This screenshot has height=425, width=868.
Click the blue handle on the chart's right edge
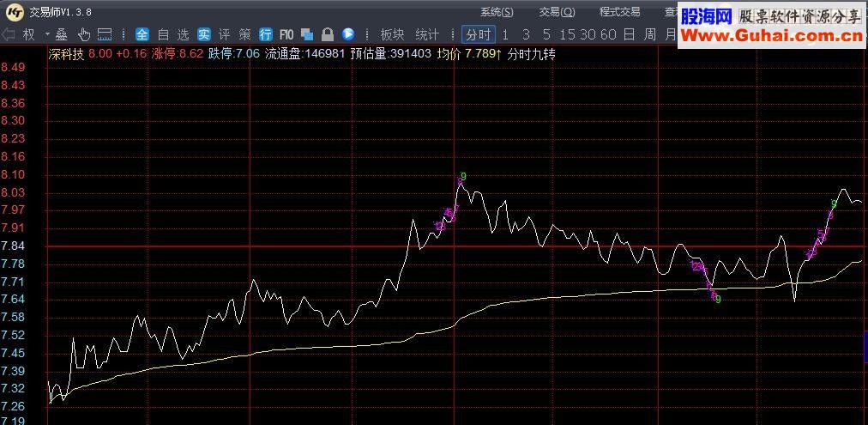(865, 346)
